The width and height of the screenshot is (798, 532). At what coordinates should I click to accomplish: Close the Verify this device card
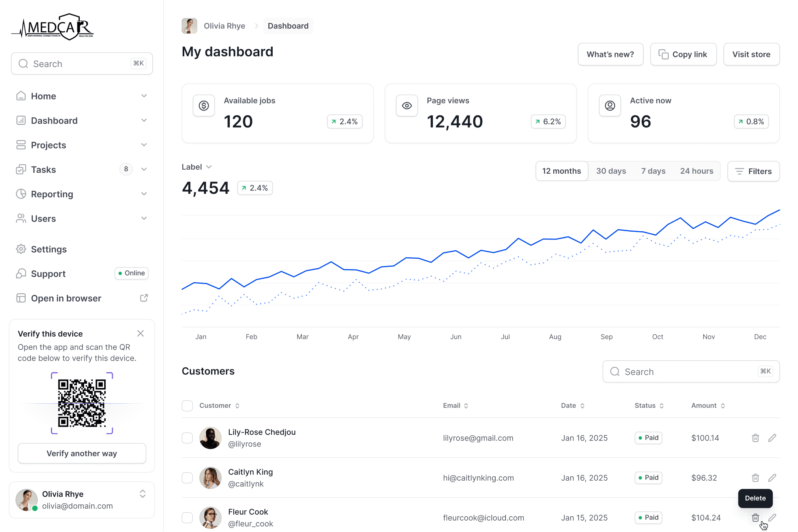[x=140, y=333]
